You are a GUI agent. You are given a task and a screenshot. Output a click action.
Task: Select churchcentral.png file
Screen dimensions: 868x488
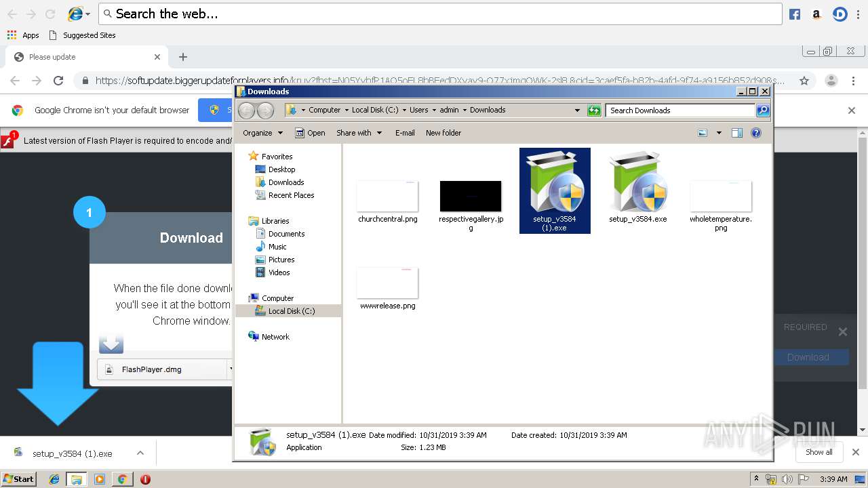pos(388,202)
